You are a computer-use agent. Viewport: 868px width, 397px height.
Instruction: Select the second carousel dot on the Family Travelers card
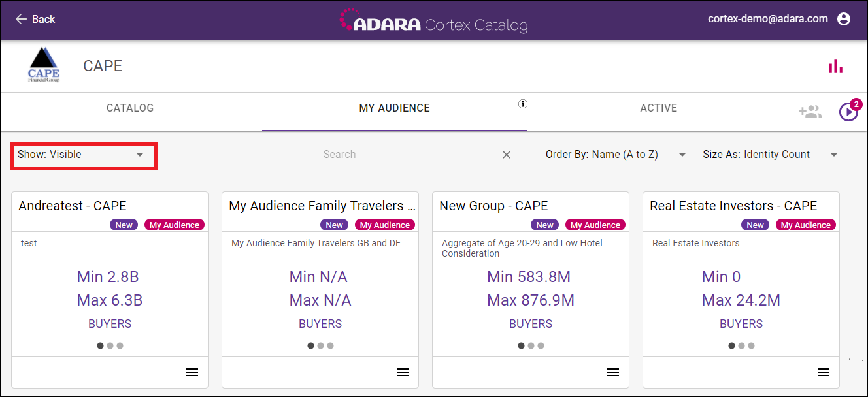(x=320, y=346)
